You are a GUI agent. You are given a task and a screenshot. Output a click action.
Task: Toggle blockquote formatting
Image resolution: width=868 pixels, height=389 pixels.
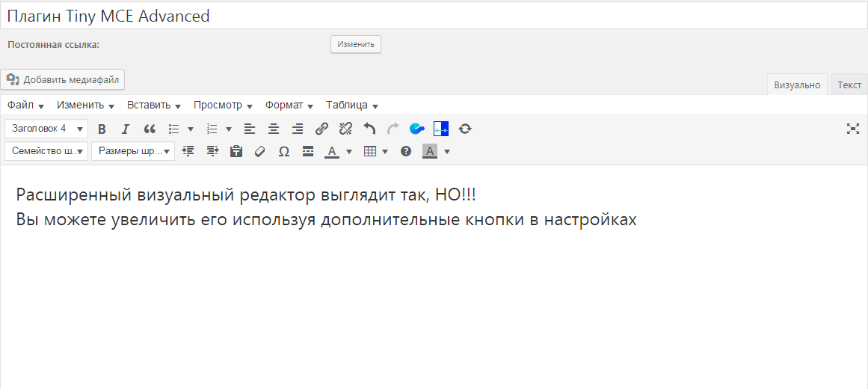click(x=149, y=129)
